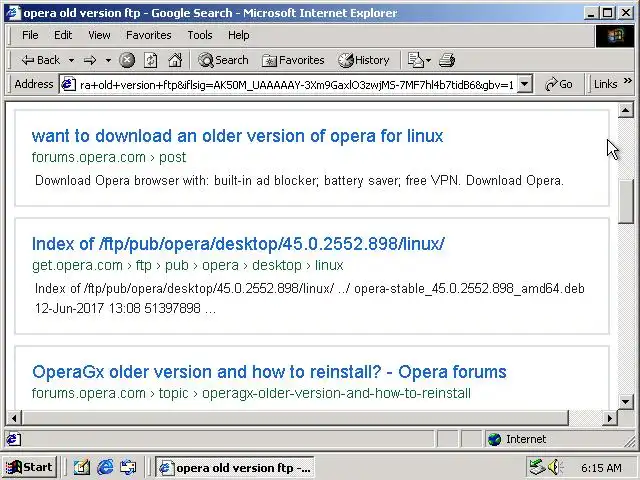Open the Forward history dropdown arrow

(108, 60)
